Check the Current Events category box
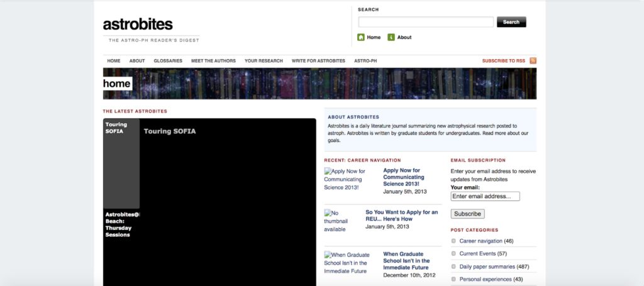The height and width of the screenshot is (286, 644). [x=453, y=253]
